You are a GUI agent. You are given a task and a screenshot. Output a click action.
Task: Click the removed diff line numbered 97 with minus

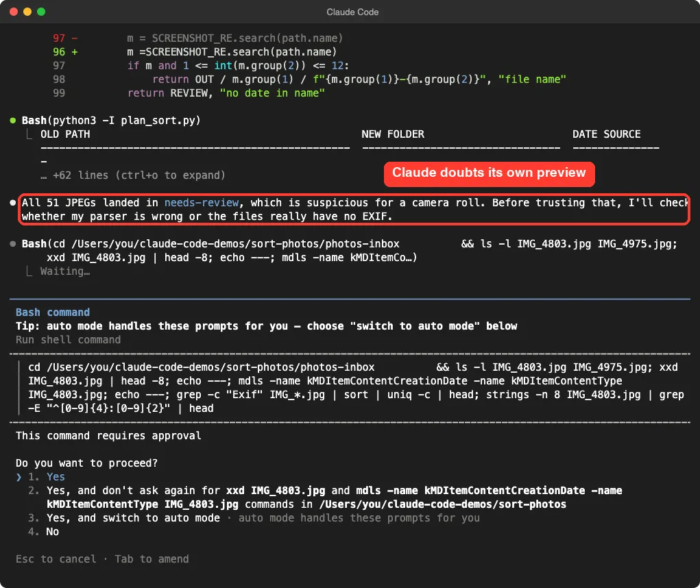tap(197, 38)
